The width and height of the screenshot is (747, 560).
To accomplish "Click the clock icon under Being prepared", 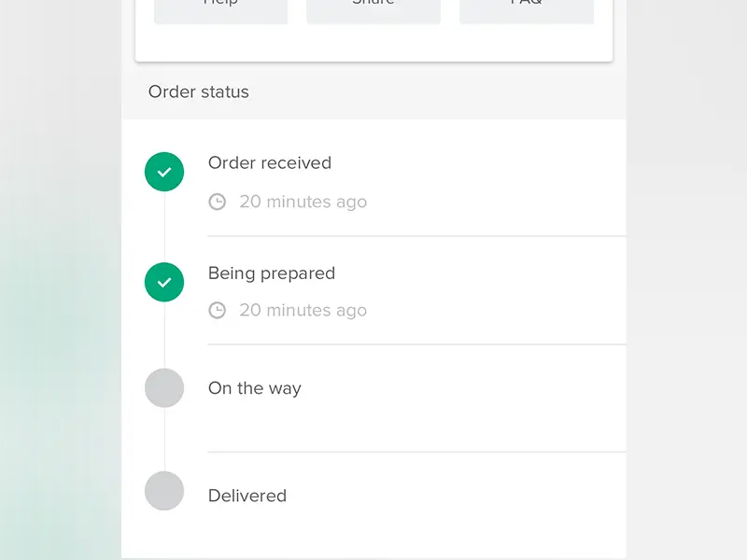I will pyautogui.click(x=218, y=311).
